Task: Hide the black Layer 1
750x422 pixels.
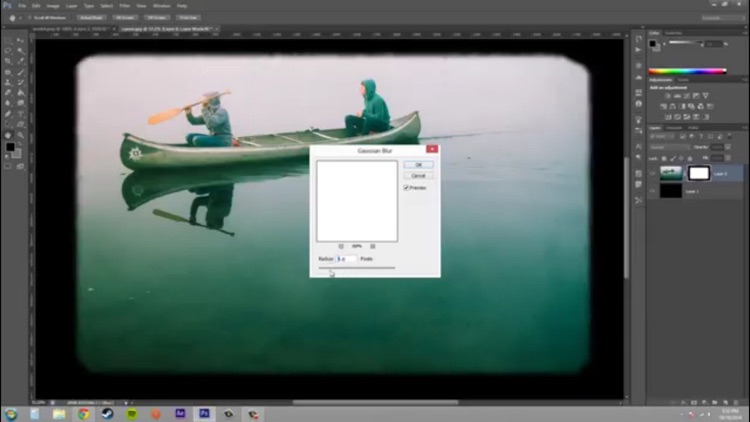Action: pos(652,191)
